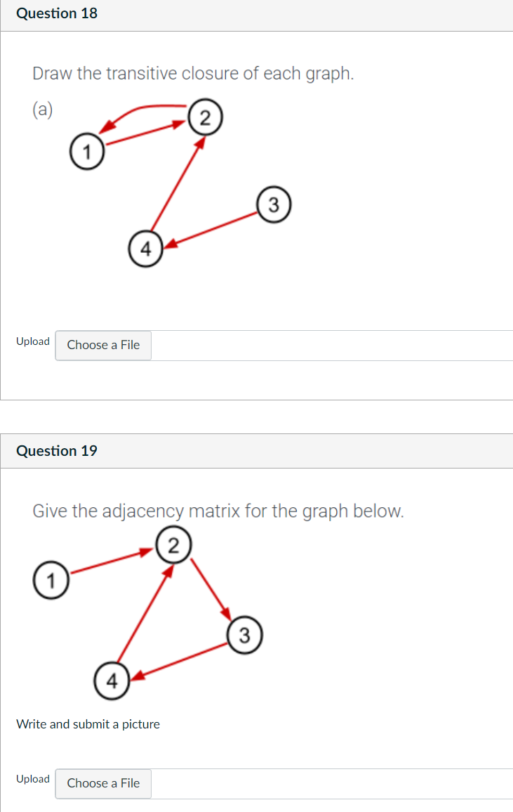The image size is (513, 812).
Task: Select the Question 18 header
Action: point(57,13)
